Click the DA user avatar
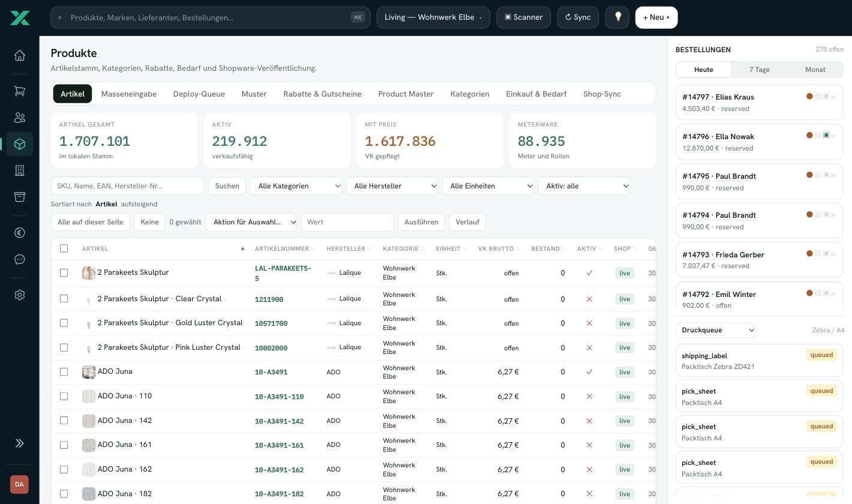 pyautogui.click(x=19, y=484)
